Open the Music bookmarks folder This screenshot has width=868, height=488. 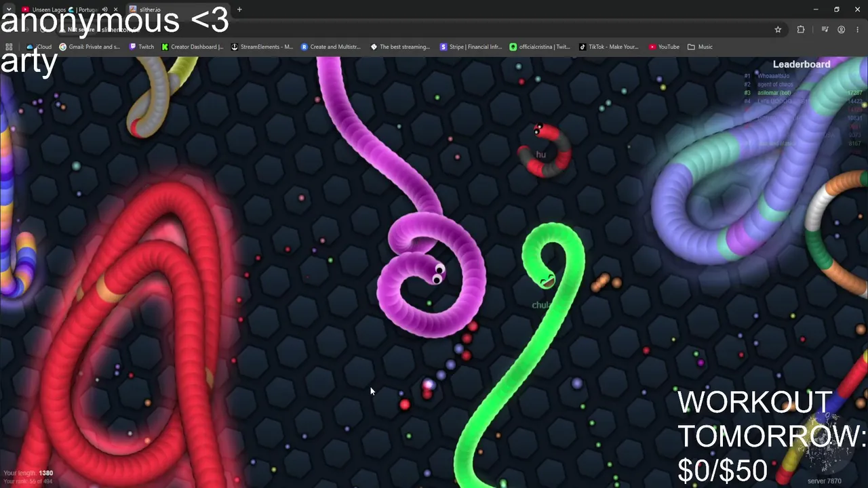click(x=700, y=47)
